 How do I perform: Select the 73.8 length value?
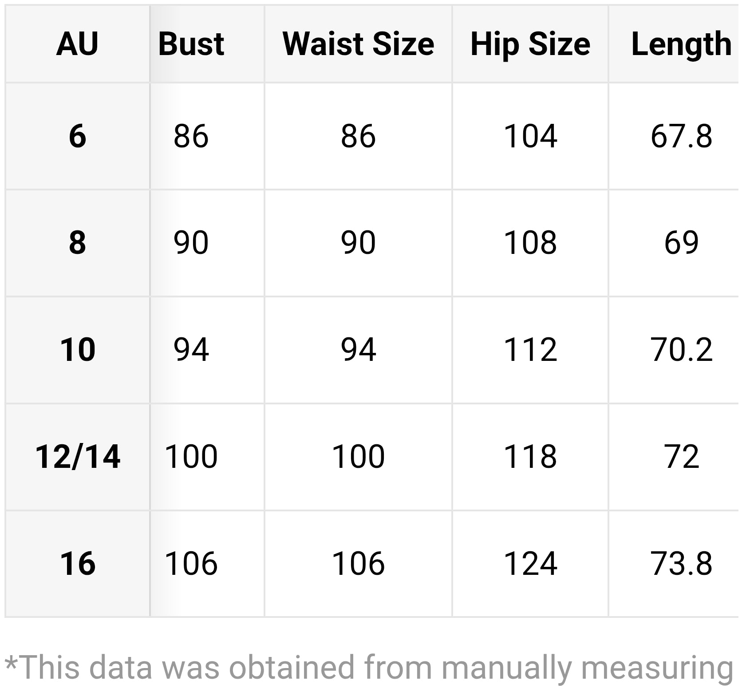click(x=681, y=564)
